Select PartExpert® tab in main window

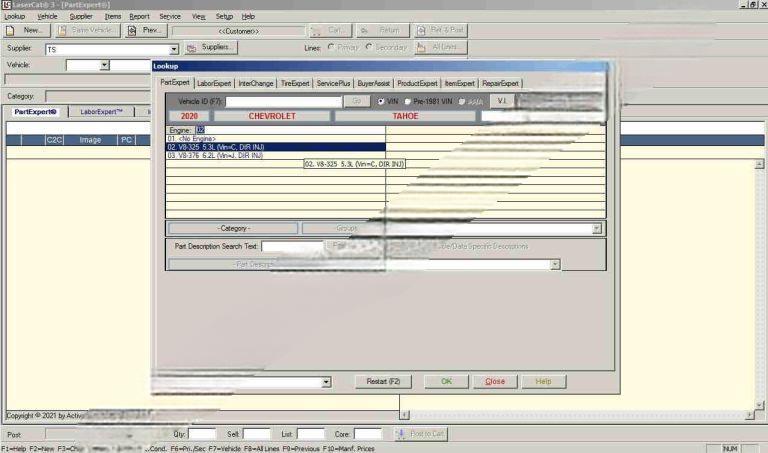pos(35,112)
